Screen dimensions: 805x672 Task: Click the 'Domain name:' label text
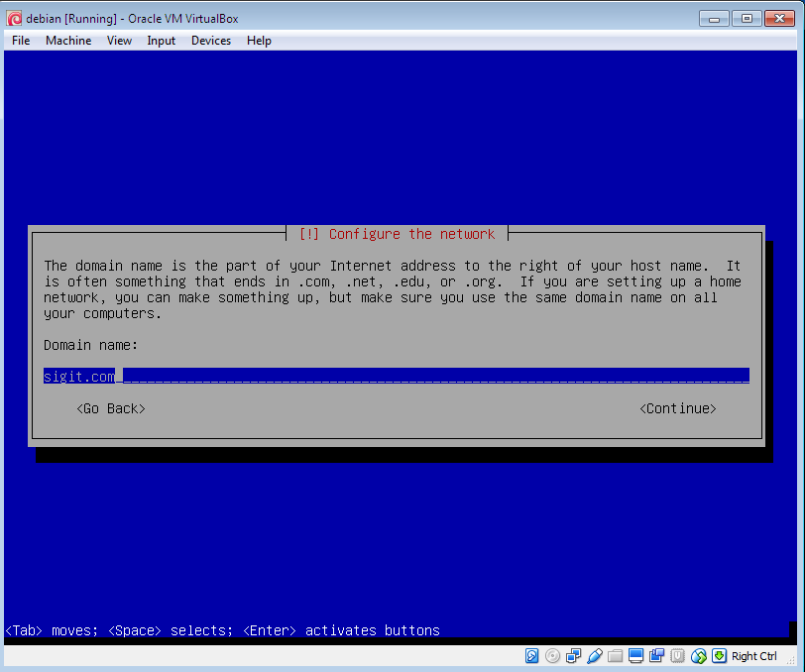pos(91,345)
